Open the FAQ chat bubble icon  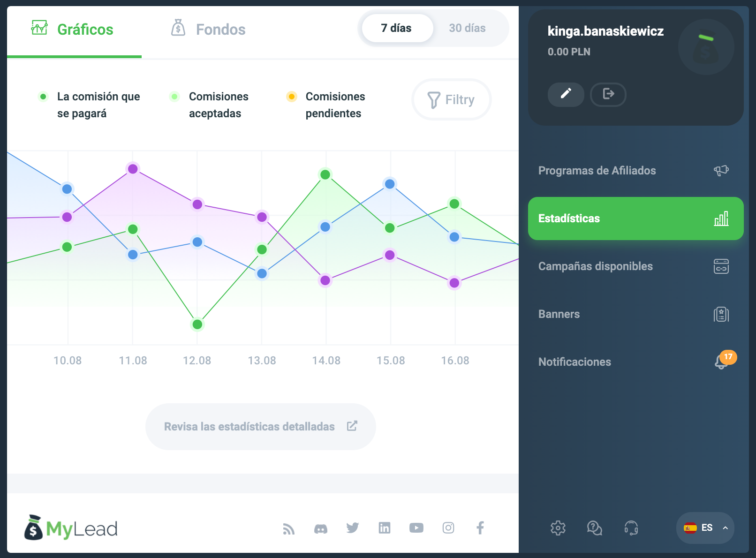coord(594,528)
